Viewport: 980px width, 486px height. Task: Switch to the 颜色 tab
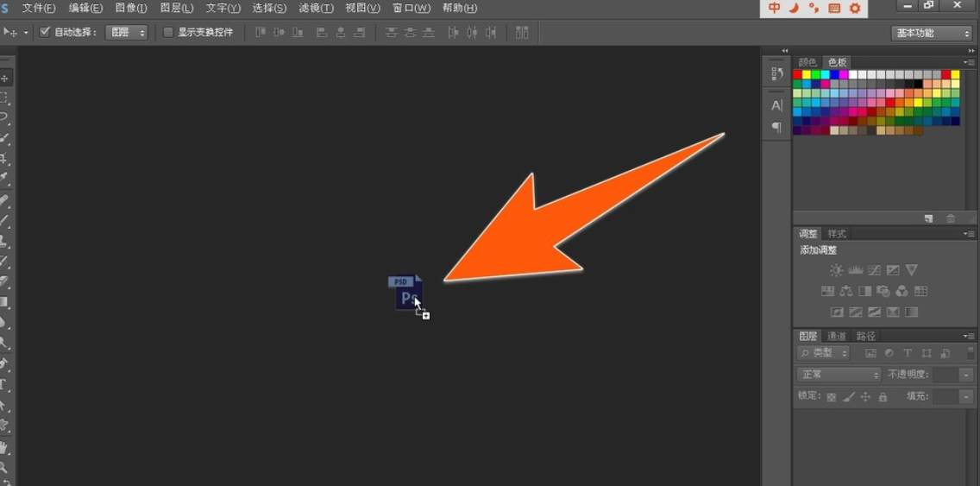807,62
